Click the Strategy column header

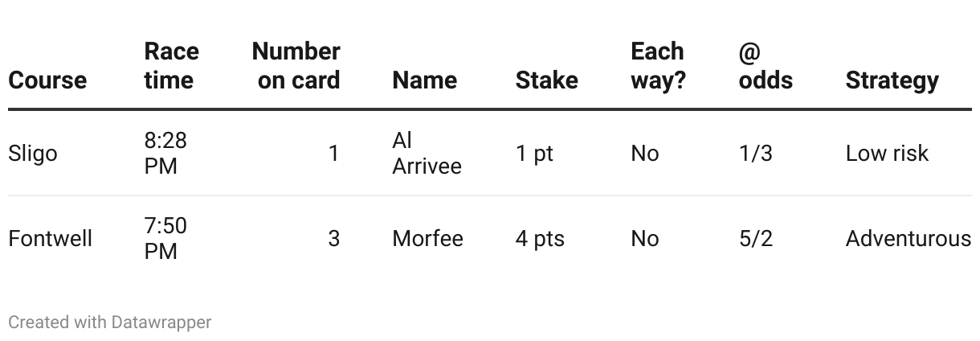[x=892, y=80]
